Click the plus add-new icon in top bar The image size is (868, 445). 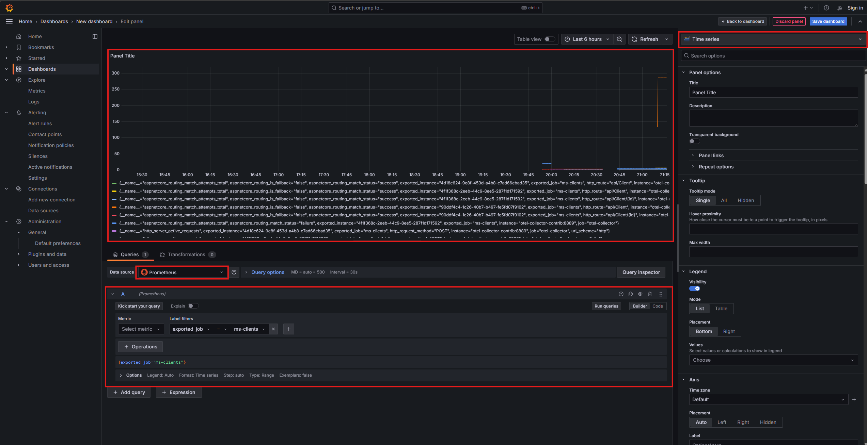point(808,8)
